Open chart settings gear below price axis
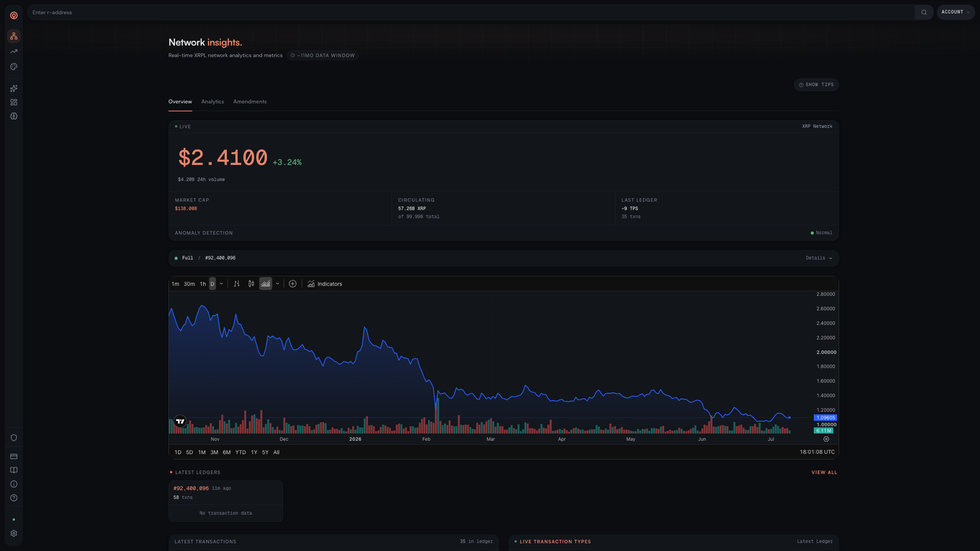The height and width of the screenshot is (551, 980). [x=826, y=439]
